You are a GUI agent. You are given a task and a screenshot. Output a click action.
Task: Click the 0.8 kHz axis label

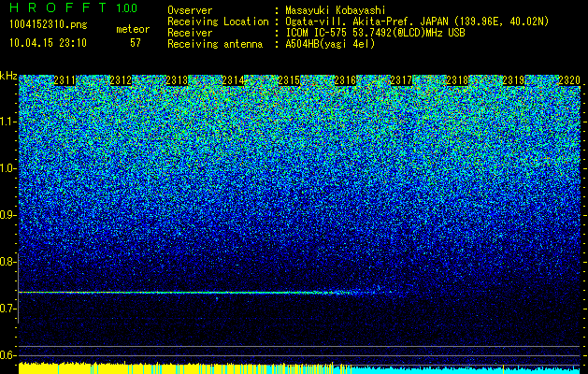(8, 262)
